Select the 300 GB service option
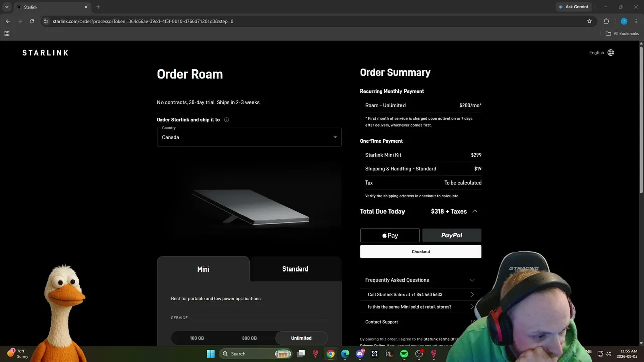This screenshot has width=644, height=362. [x=249, y=338]
